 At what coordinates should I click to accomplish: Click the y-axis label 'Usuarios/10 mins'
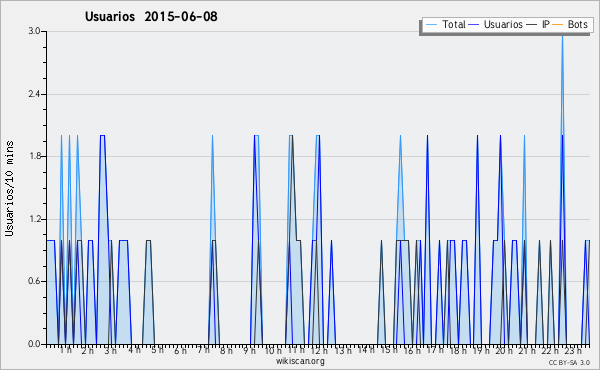click(x=9, y=188)
